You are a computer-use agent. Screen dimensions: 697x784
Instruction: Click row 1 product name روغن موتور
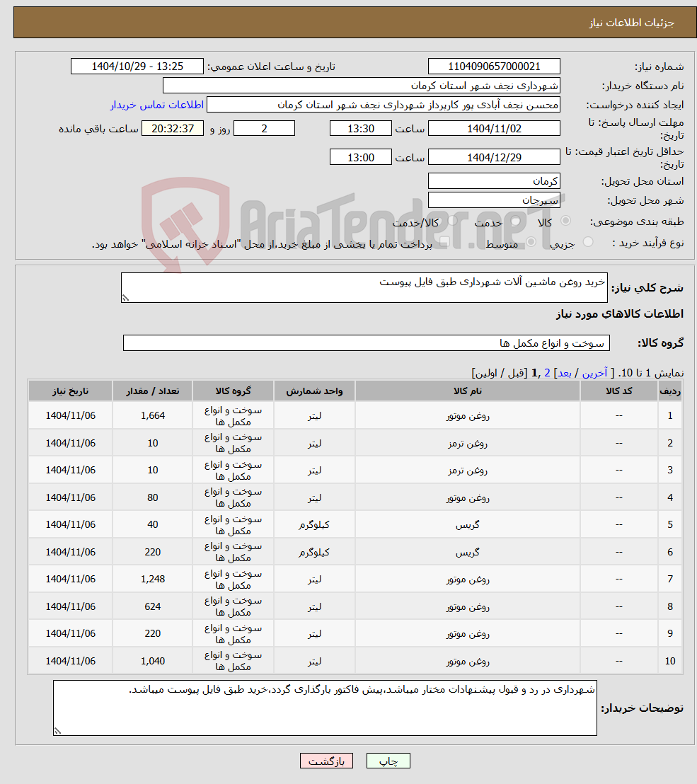(468, 415)
